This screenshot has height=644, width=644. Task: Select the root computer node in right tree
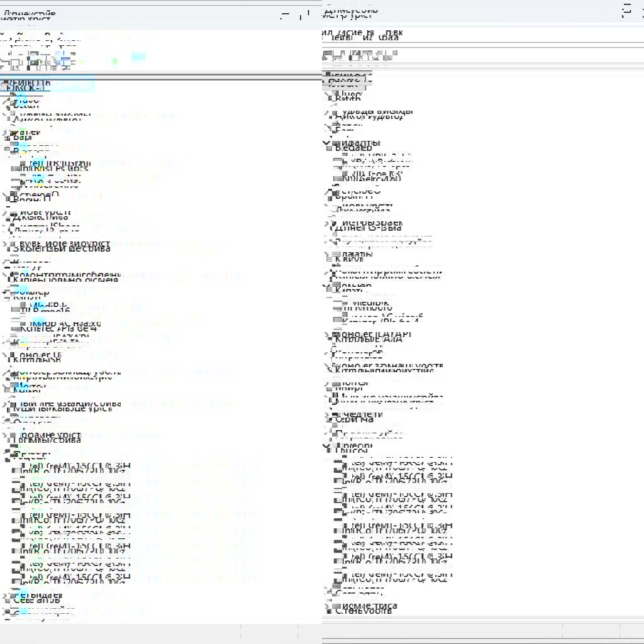pyautogui.click(x=349, y=80)
